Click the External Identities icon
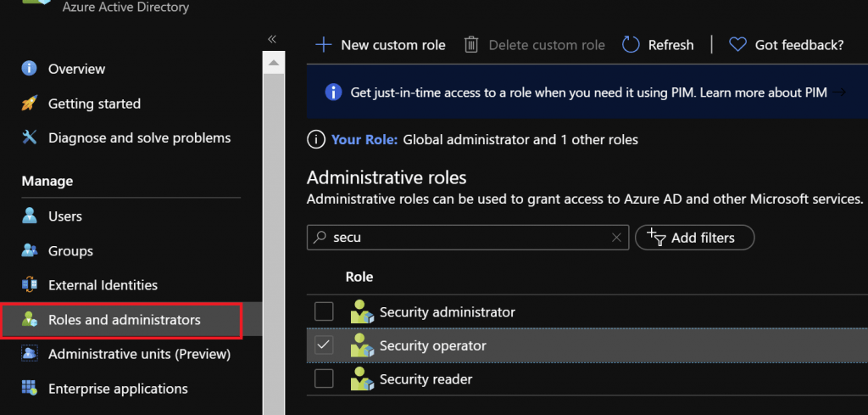This screenshot has height=415, width=868. click(29, 285)
